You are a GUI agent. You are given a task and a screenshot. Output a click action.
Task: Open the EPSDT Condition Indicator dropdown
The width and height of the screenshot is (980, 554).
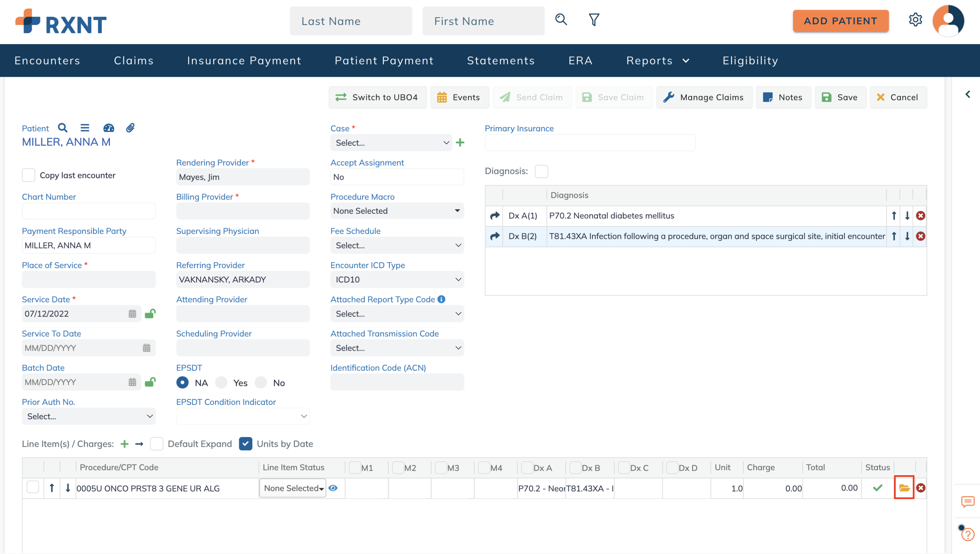tap(243, 417)
